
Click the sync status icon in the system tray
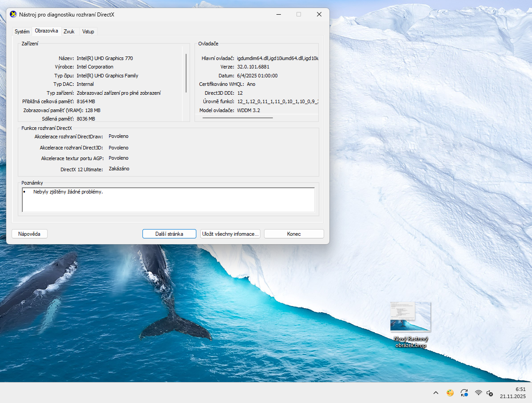click(x=464, y=393)
